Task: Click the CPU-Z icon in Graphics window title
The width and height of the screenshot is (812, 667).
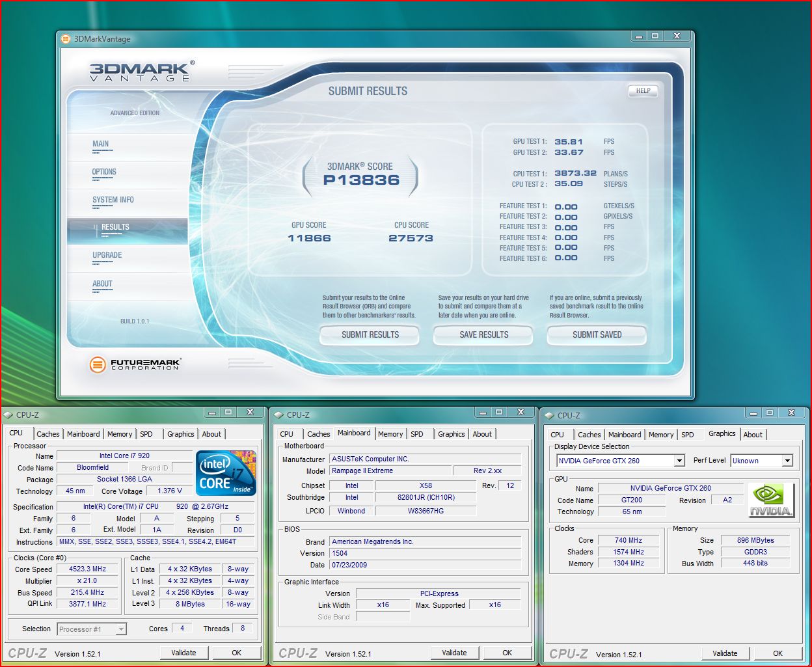Action: point(550,415)
